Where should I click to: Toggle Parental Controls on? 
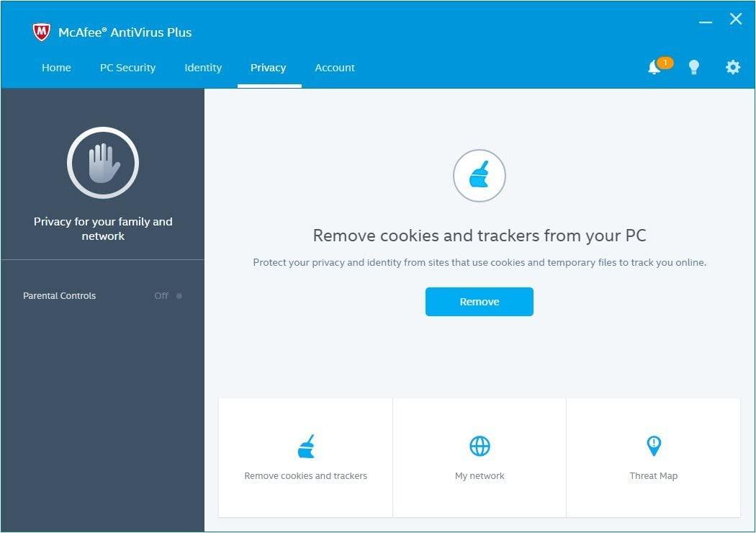pos(179,295)
